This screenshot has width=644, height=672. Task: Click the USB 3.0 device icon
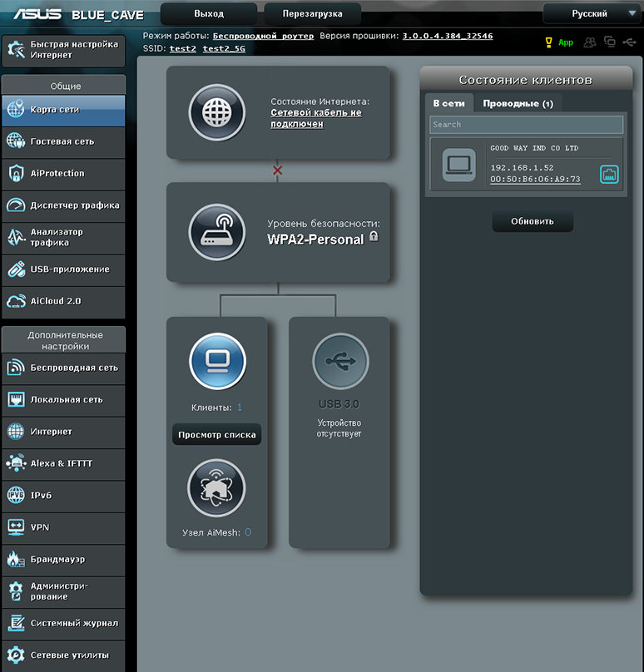(x=340, y=361)
